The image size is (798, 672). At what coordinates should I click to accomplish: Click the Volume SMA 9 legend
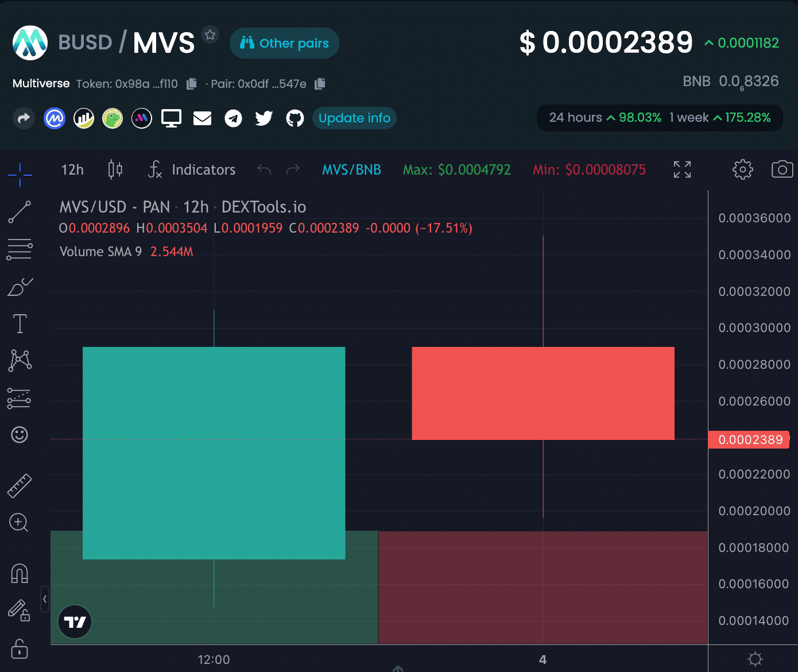coord(126,252)
